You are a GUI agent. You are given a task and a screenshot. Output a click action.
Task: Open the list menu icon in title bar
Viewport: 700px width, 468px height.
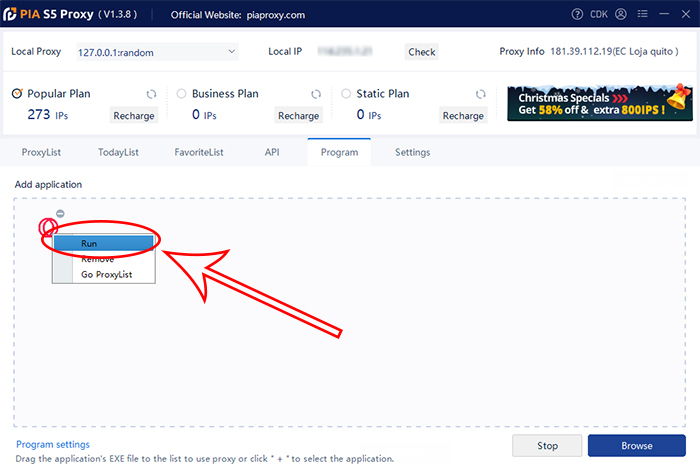point(642,14)
